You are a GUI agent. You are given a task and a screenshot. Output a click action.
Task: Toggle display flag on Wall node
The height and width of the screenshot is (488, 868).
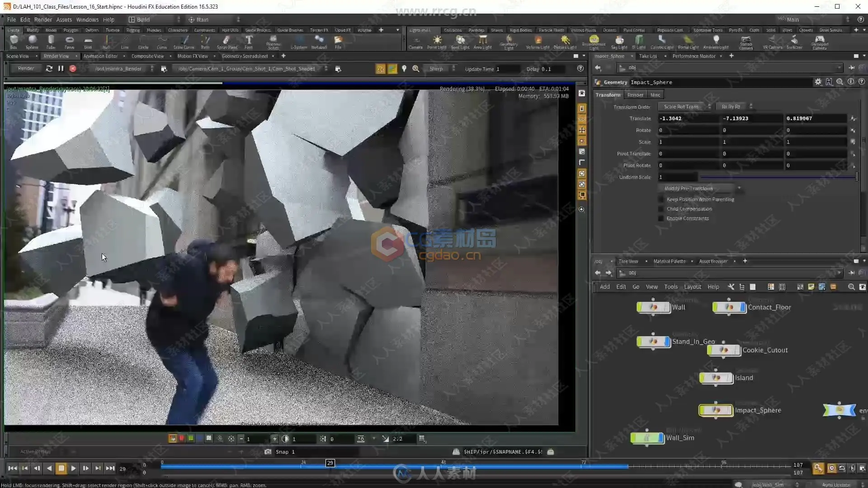pyautogui.click(x=668, y=307)
